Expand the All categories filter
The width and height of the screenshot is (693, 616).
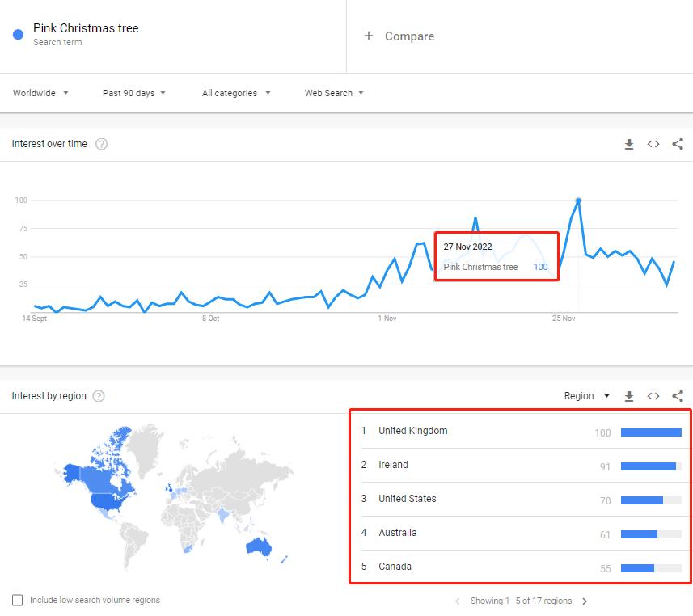coord(236,93)
